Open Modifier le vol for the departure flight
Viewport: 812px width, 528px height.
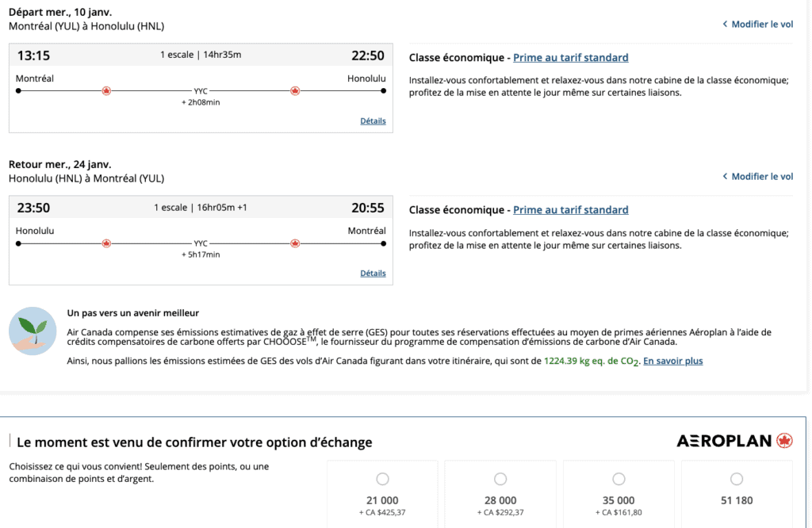point(762,25)
